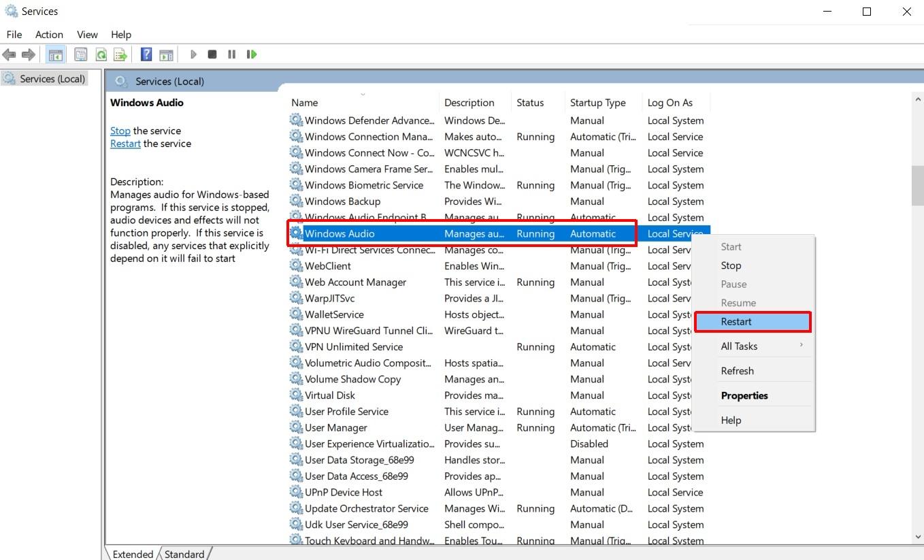This screenshot has width=924, height=560.
Task: Open the Properties icon in the toolbar
Action: [x=81, y=54]
